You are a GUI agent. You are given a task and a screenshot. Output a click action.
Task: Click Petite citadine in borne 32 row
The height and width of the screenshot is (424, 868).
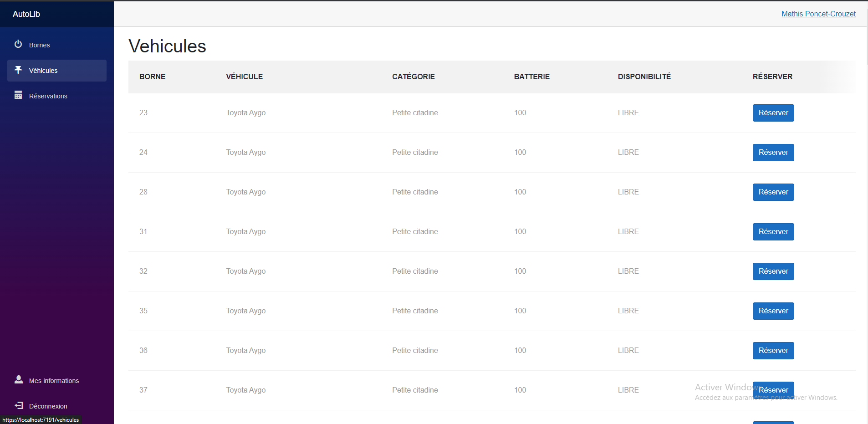[415, 271]
